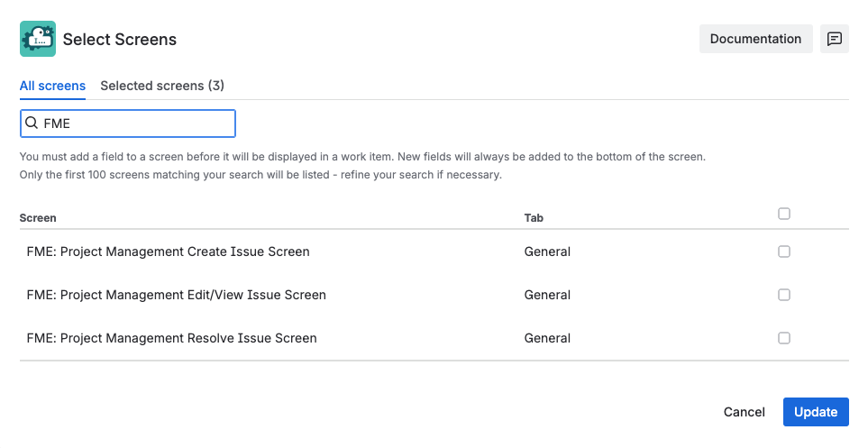Open the Documentation button
868x448 pixels.
(755, 39)
